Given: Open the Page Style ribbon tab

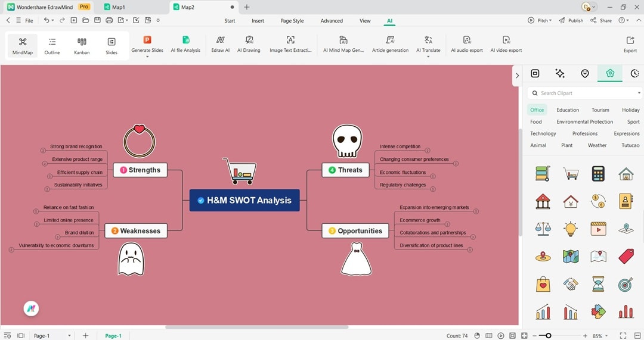Looking at the screenshot, I should (292, 20).
